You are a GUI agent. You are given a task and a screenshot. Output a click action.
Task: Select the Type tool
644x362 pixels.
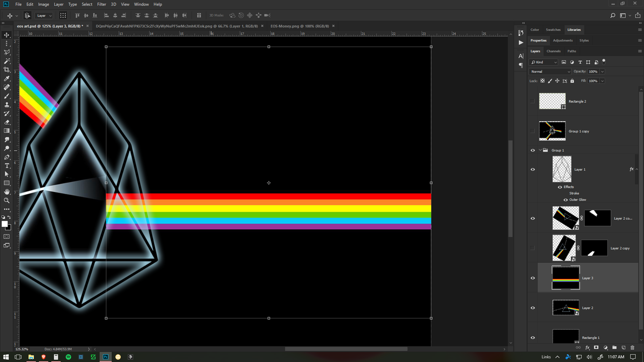click(x=7, y=166)
